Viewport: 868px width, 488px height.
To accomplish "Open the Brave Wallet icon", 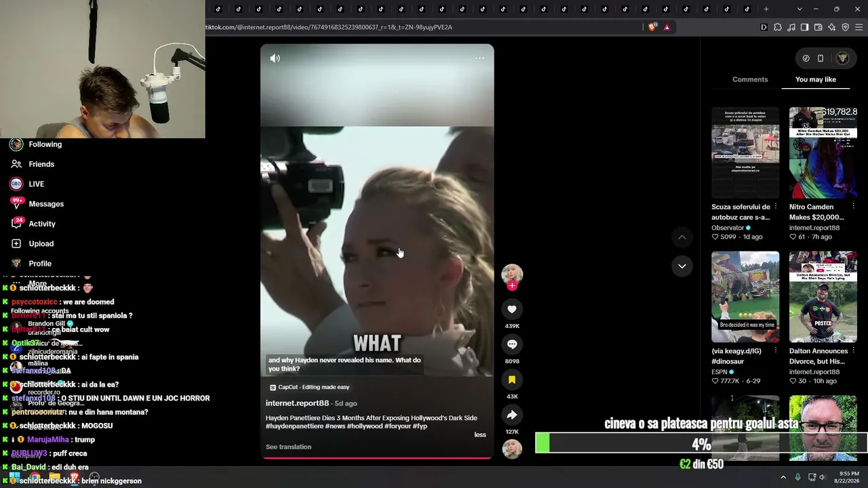I will 818,27.
